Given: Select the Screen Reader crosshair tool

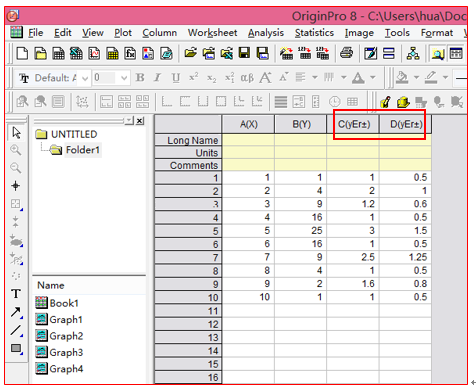Looking at the screenshot, I should coord(15,186).
